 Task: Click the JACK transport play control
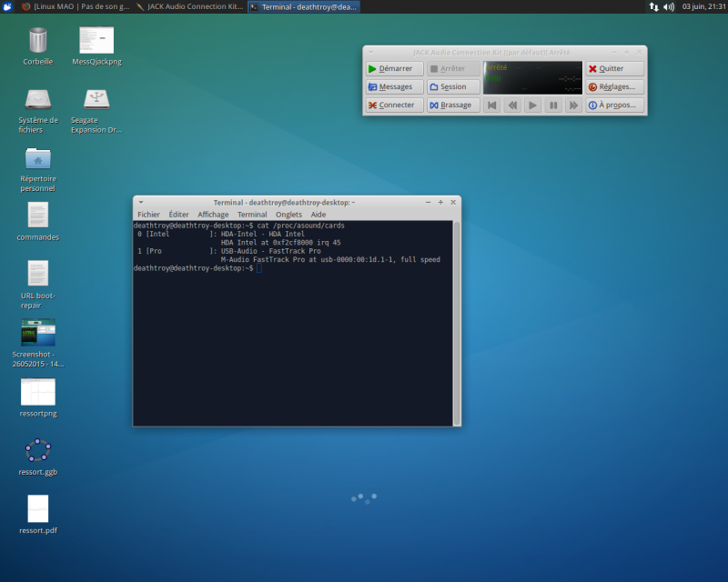pyautogui.click(x=532, y=105)
